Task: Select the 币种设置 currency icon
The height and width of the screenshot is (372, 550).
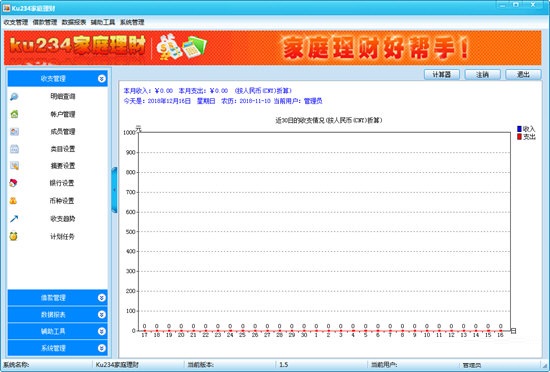Action: point(13,201)
